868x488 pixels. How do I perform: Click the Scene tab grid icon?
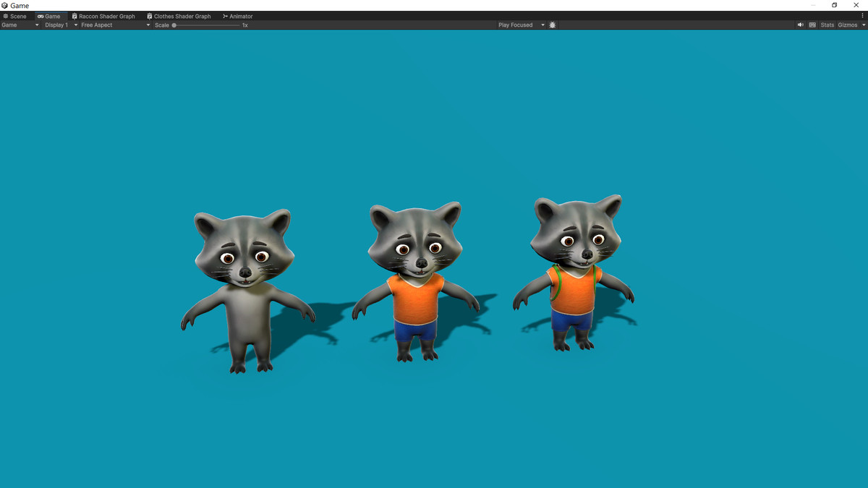coord(5,16)
